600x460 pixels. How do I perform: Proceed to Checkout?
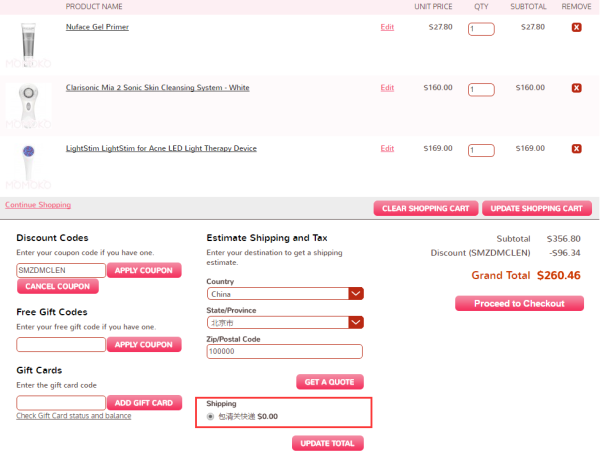(519, 303)
